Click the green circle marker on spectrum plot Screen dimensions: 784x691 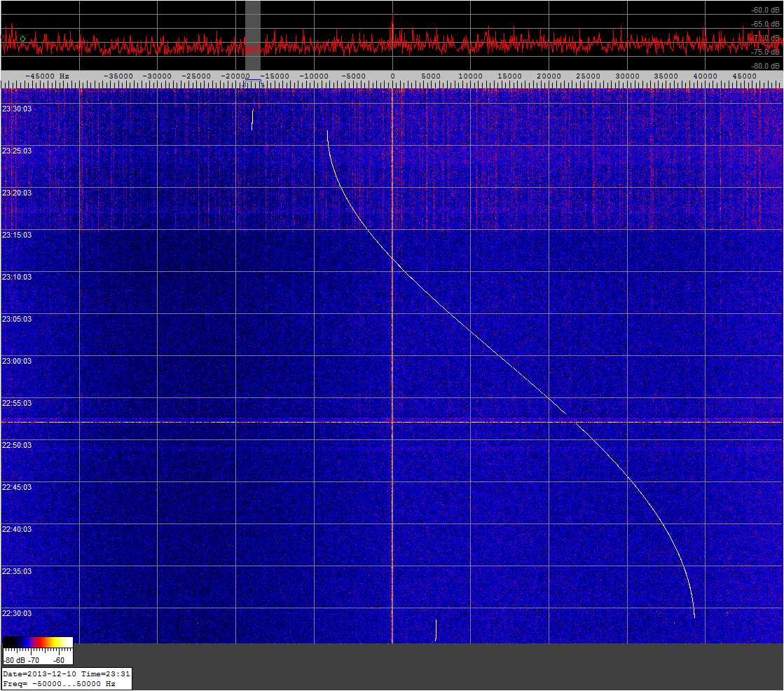click(x=23, y=39)
